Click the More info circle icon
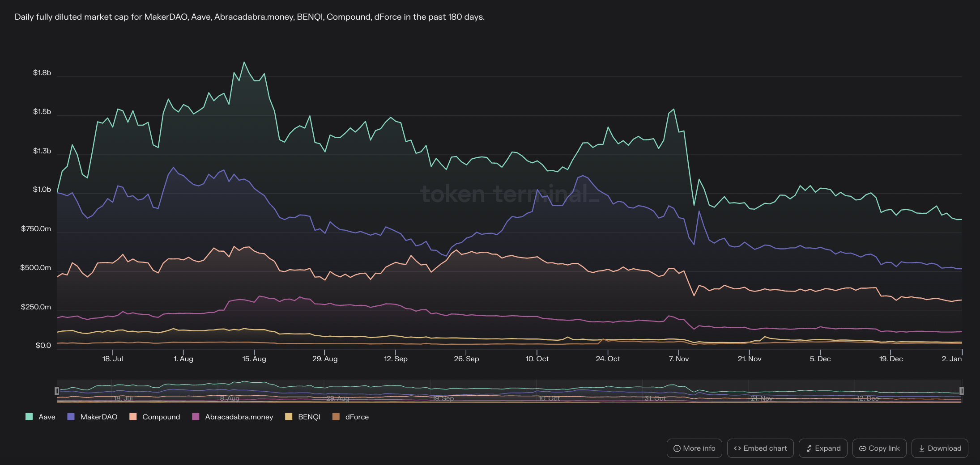This screenshot has width=980, height=465. pyautogui.click(x=677, y=448)
